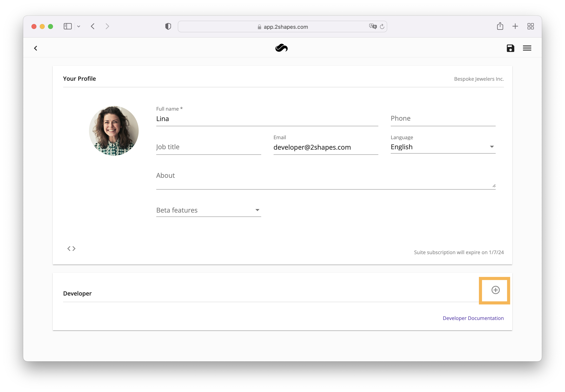This screenshot has height=392, width=565.
Task: Click the address bar showing app.2shapes.com
Action: pyautogui.click(x=282, y=26)
